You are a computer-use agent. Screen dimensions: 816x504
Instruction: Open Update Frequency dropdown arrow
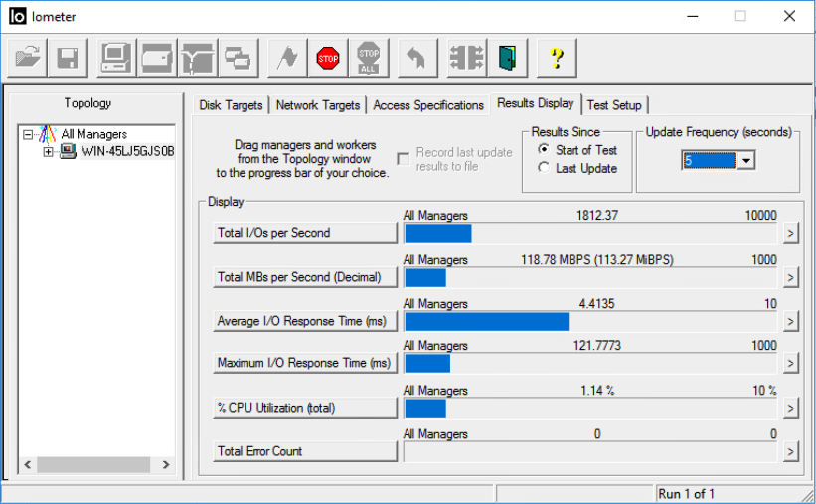pos(746,160)
